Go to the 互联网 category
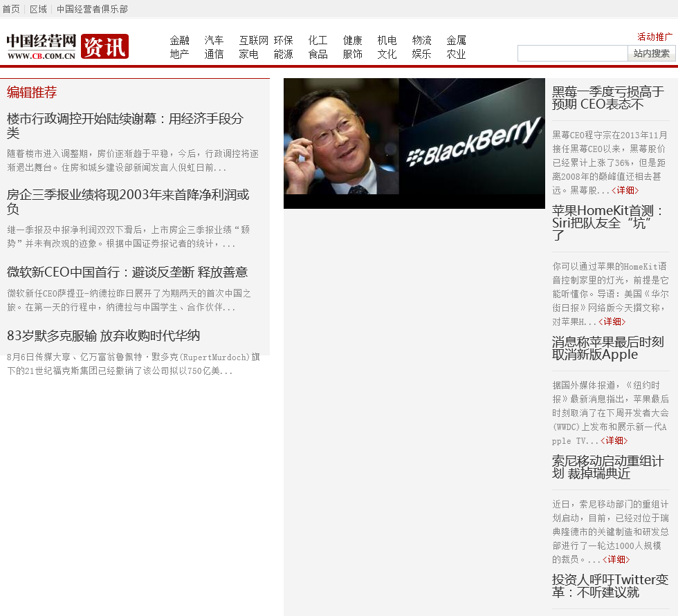Image resolution: width=678 pixels, height=616 pixels. [x=254, y=41]
